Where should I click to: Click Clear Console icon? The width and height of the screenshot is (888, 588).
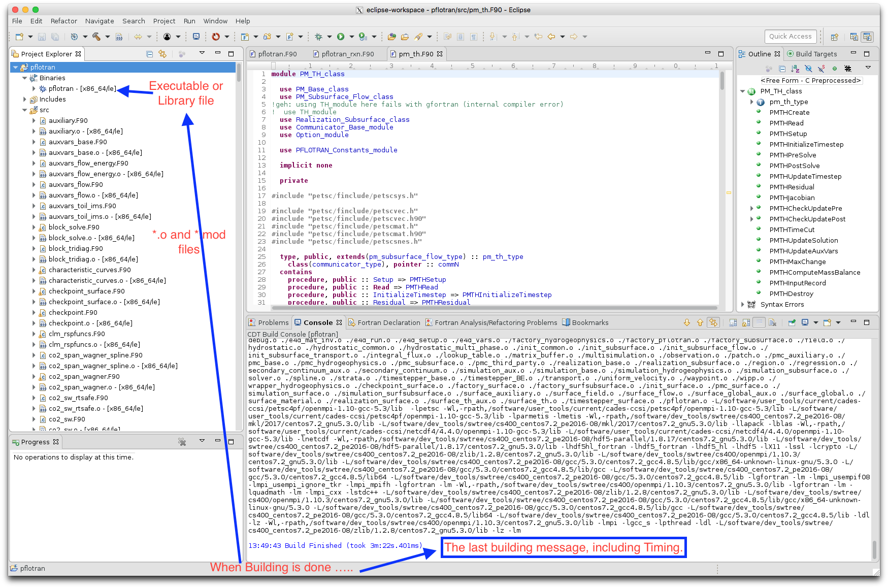(x=773, y=322)
